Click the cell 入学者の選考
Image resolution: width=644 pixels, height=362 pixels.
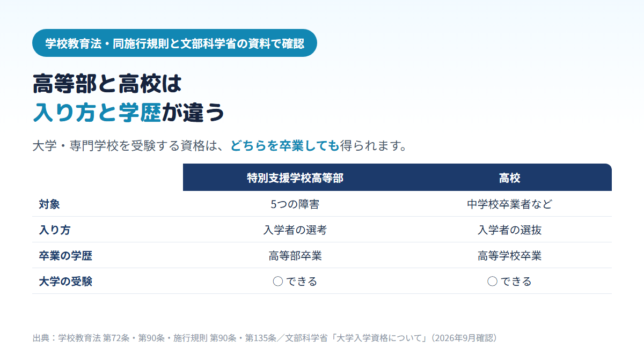pyautogui.click(x=295, y=230)
